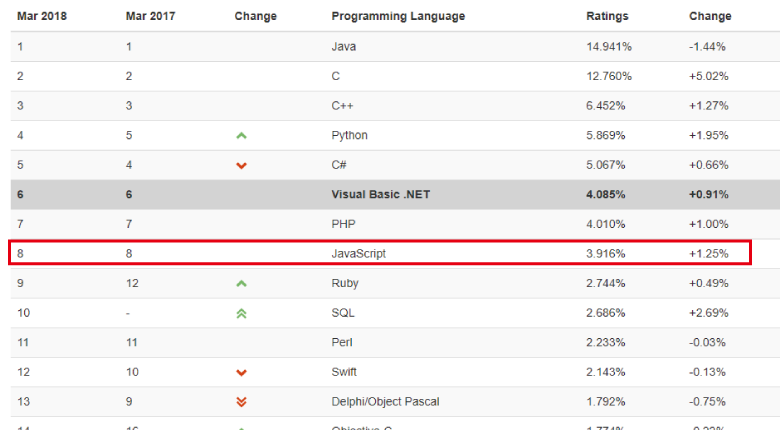Click the +0.91% change value
Viewport: 780px width, 430px height.
point(709,195)
